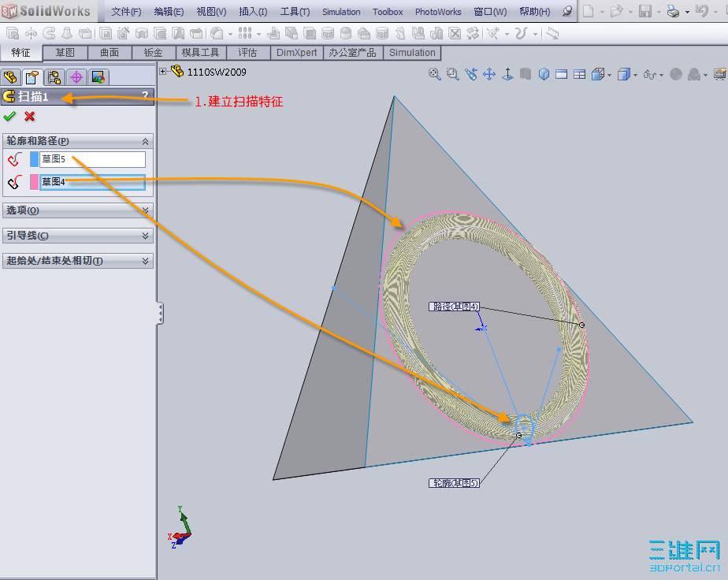Viewport: 728px width, 580px height.
Task: Open the display/render manager tab icon
Action: click(98, 77)
